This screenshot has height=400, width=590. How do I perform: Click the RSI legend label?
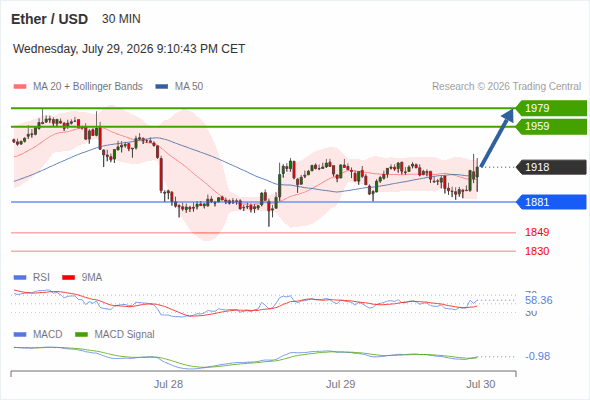[x=41, y=278]
